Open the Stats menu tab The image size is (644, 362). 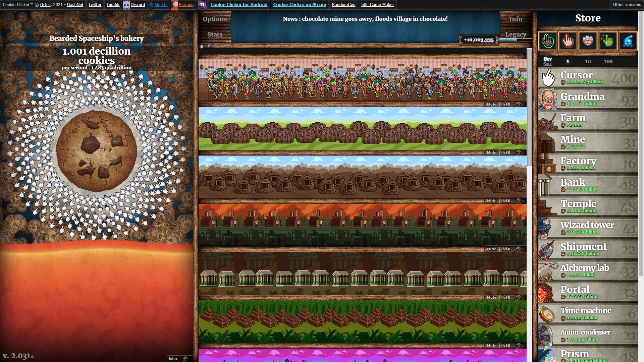(215, 34)
